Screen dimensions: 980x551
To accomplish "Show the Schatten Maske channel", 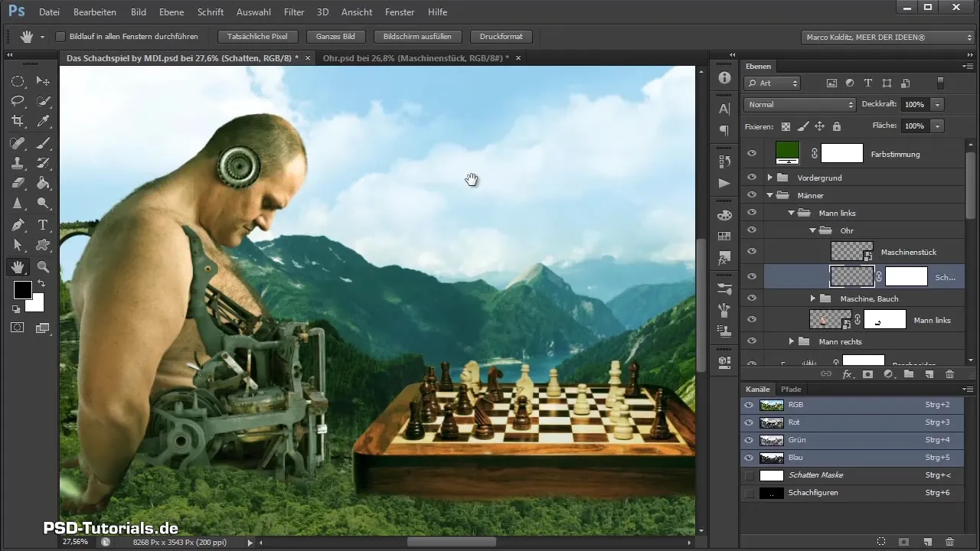I will pos(749,475).
